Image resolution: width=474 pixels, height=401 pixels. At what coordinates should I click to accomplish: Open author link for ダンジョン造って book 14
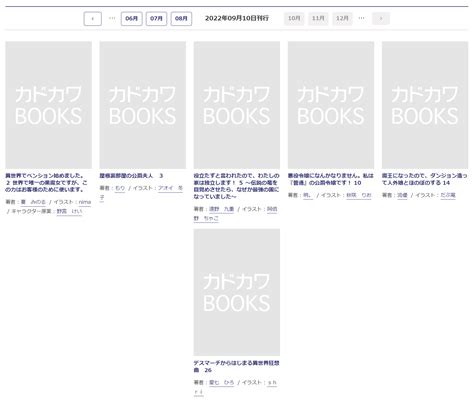(402, 195)
